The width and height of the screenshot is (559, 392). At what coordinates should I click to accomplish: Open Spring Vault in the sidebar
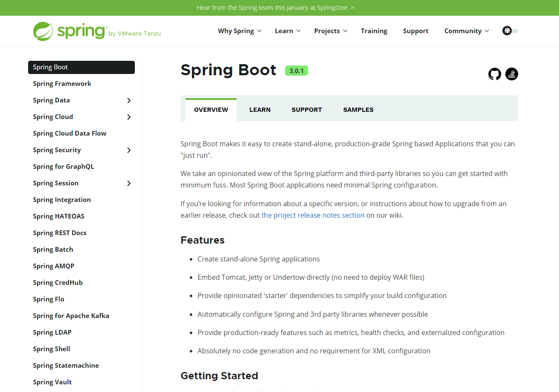pyautogui.click(x=52, y=382)
